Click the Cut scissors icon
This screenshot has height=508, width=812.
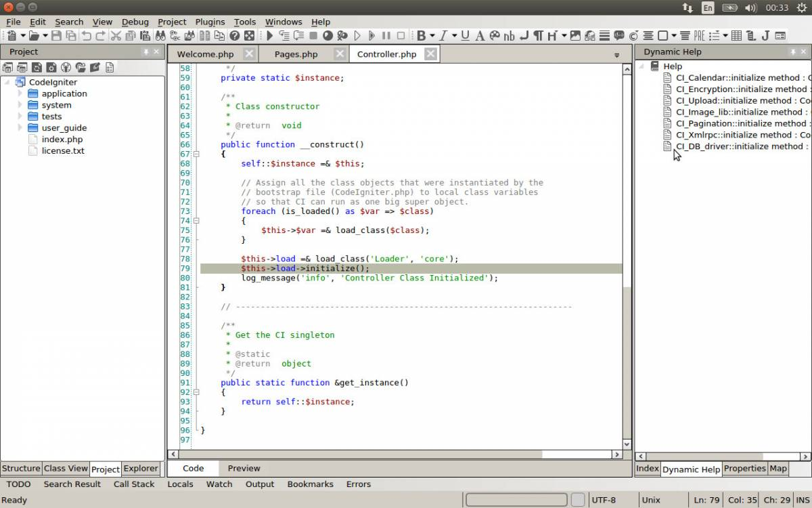[x=116, y=36]
